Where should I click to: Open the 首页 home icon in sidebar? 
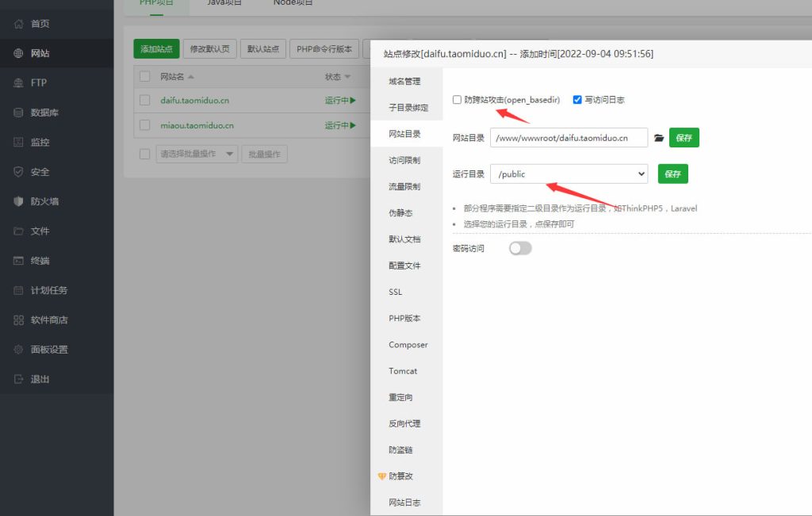pos(19,24)
